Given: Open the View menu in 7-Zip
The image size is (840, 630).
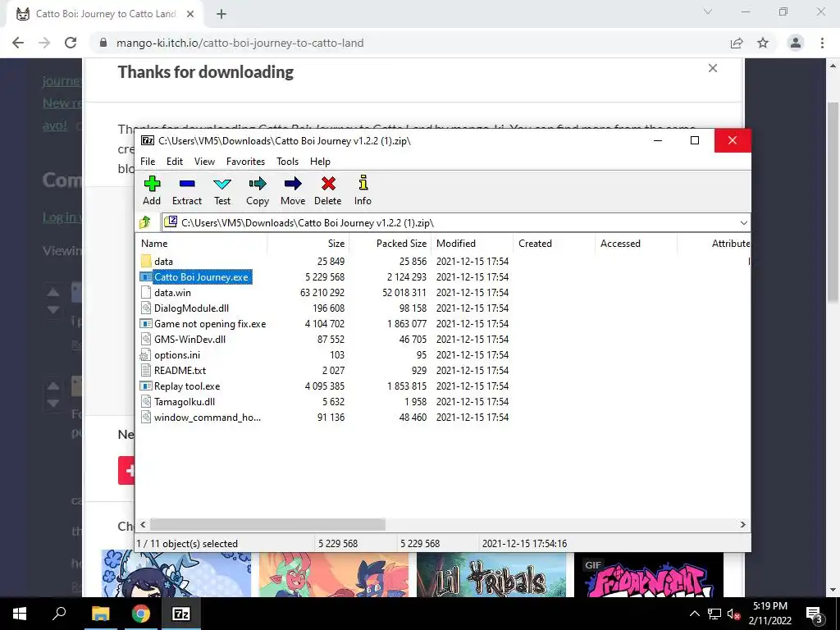Looking at the screenshot, I should 204,162.
